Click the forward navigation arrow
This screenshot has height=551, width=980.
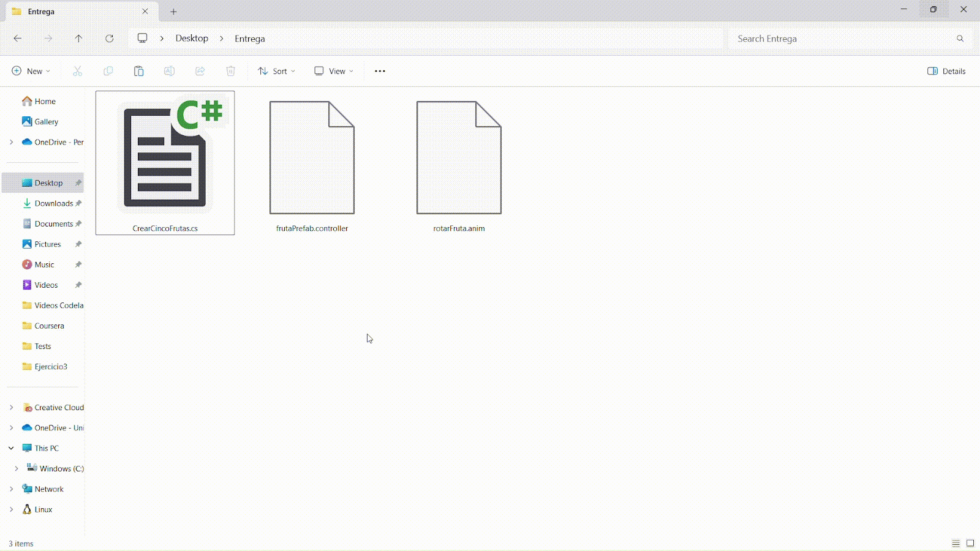click(48, 39)
